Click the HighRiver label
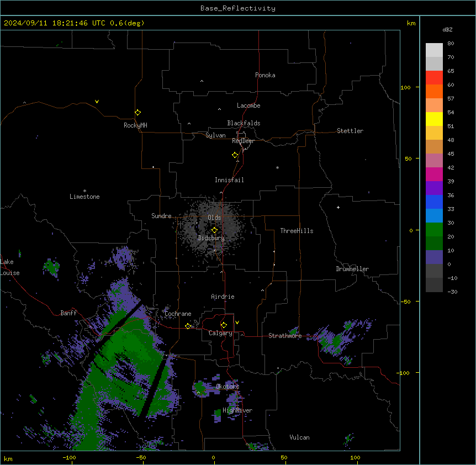This screenshot has width=476, height=465. click(237, 410)
